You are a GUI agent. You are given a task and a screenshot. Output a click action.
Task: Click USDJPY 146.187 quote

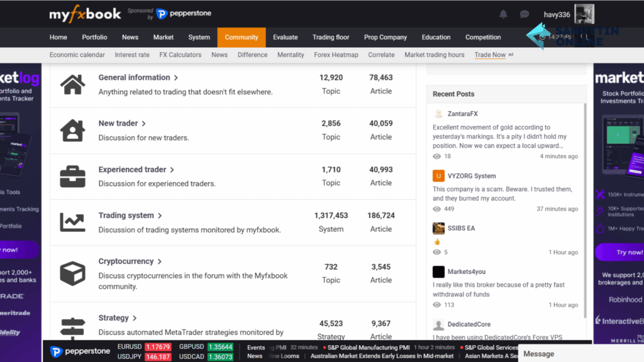[144, 357]
